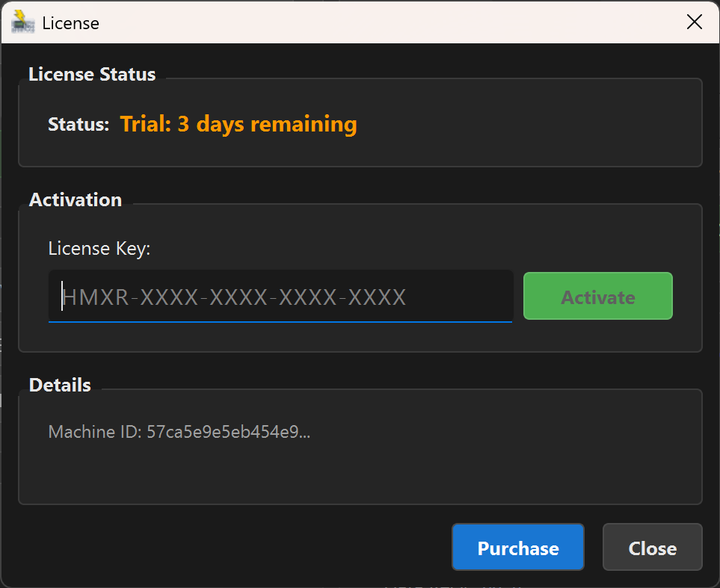Dismiss the dialog with the X close icon
720x588 pixels.
[x=694, y=22]
